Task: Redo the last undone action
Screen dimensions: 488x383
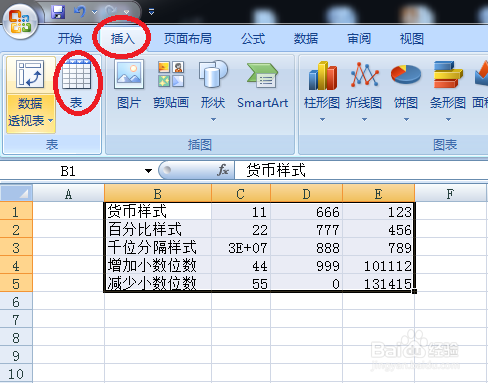Action: click(x=111, y=12)
